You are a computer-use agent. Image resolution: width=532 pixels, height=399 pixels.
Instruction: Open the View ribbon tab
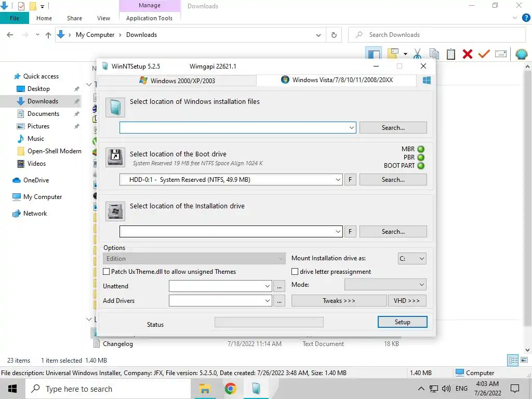103,18
